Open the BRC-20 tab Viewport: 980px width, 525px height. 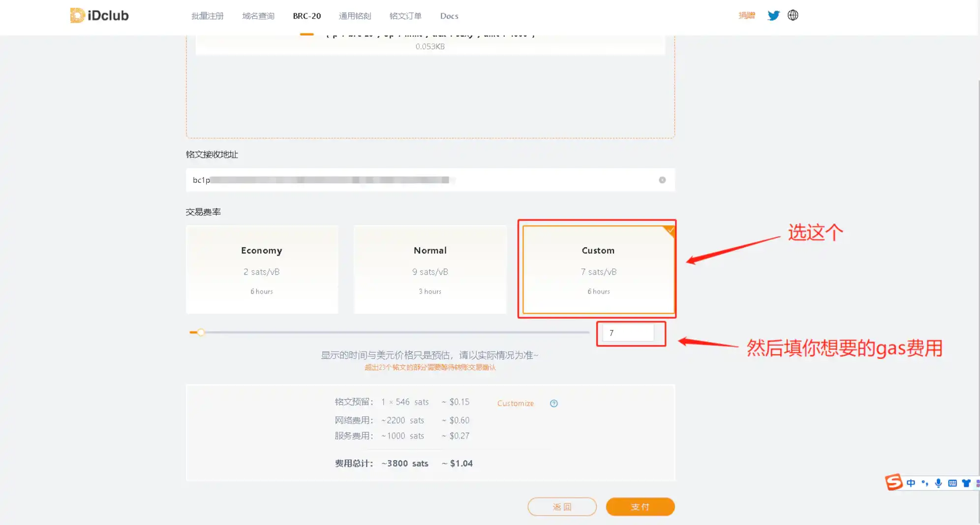click(x=306, y=16)
